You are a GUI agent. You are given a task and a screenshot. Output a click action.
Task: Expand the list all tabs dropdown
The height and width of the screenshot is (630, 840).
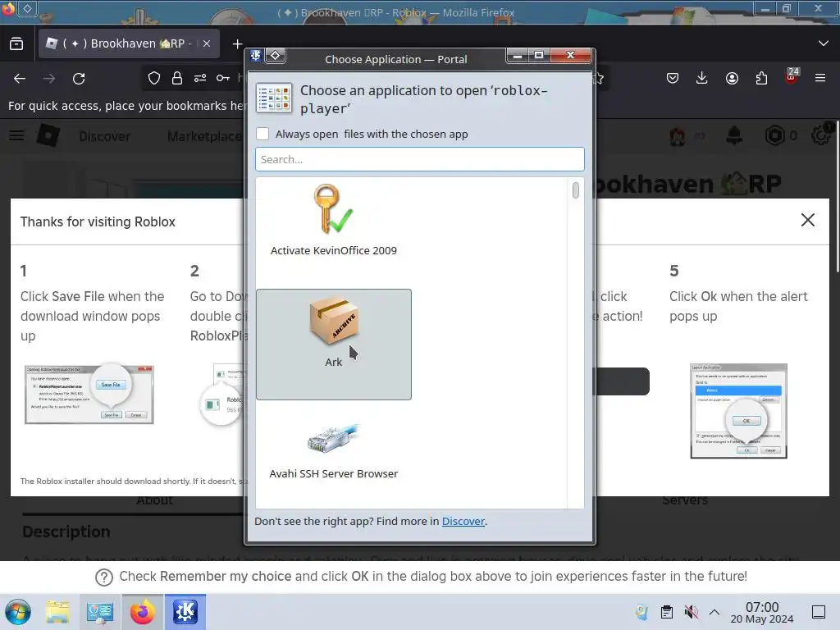[824, 43]
